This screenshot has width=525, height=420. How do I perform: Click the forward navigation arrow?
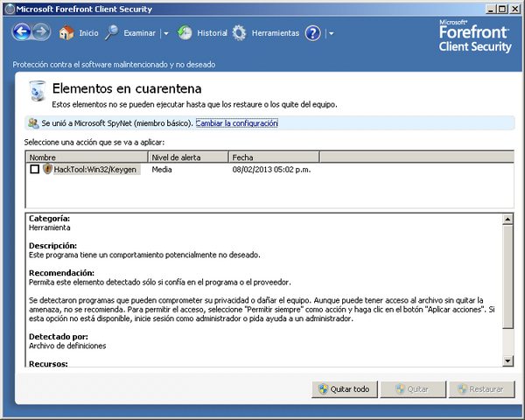(41, 32)
